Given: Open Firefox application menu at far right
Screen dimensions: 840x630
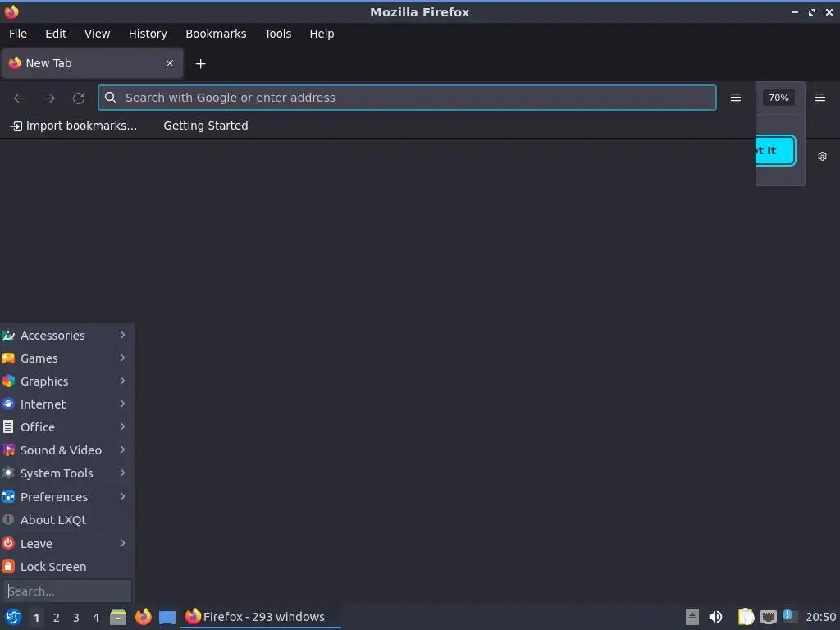Looking at the screenshot, I should coord(820,98).
